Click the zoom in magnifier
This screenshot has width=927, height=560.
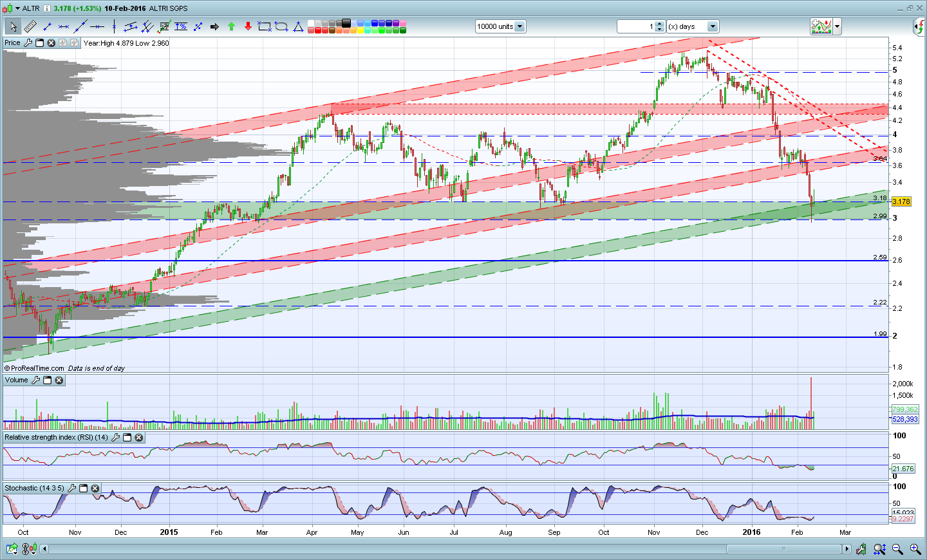click(x=915, y=549)
